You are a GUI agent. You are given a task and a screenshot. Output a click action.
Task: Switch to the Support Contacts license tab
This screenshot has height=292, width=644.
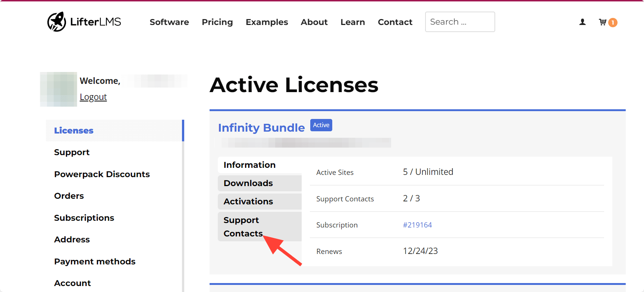tap(260, 227)
